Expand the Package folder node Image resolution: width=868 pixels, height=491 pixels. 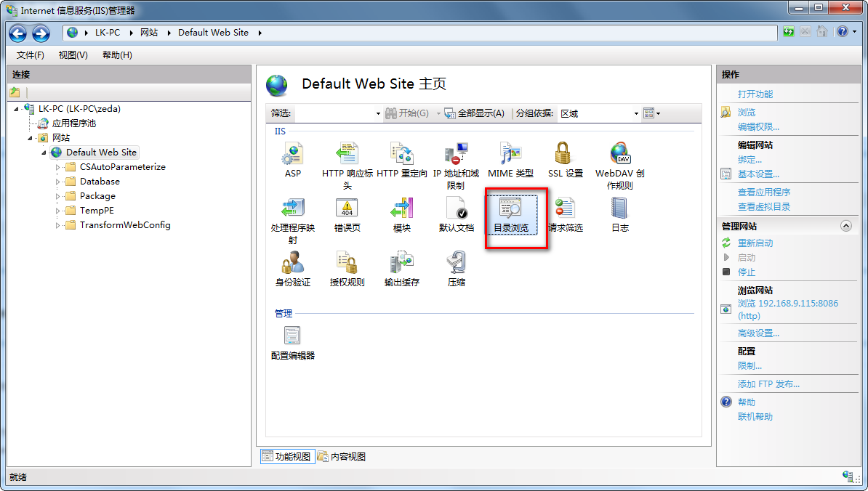57,195
